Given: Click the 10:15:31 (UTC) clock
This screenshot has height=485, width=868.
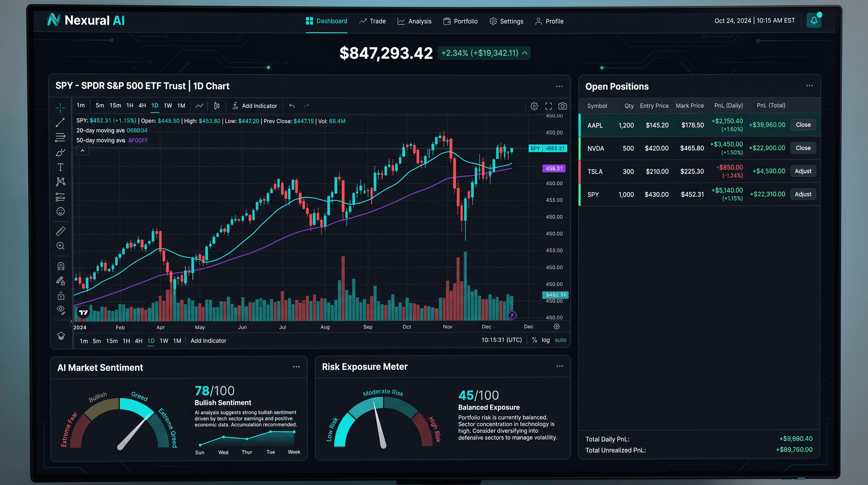Looking at the screenshot, I should (501, 340).
